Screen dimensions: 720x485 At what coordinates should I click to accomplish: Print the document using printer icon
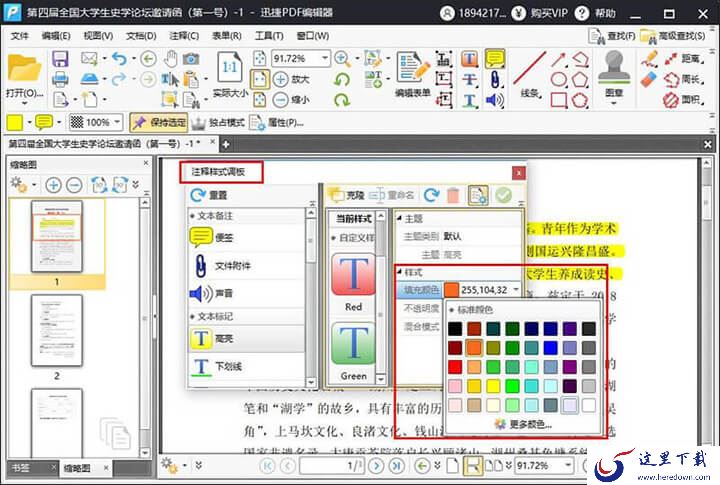60,79
